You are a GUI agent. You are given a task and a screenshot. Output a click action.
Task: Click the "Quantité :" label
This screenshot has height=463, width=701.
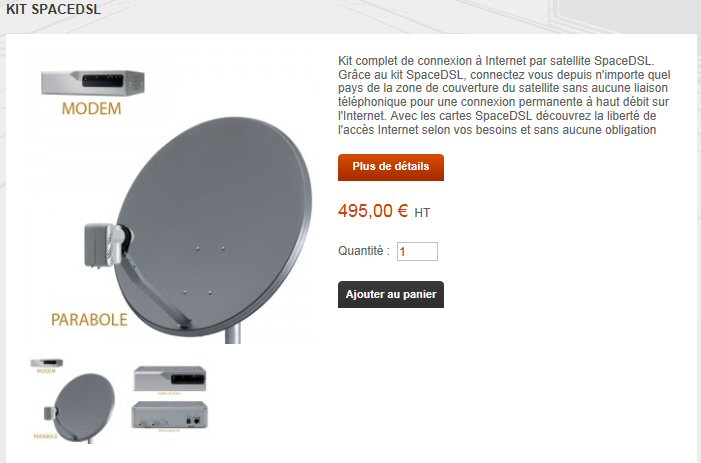coord(363,251)
